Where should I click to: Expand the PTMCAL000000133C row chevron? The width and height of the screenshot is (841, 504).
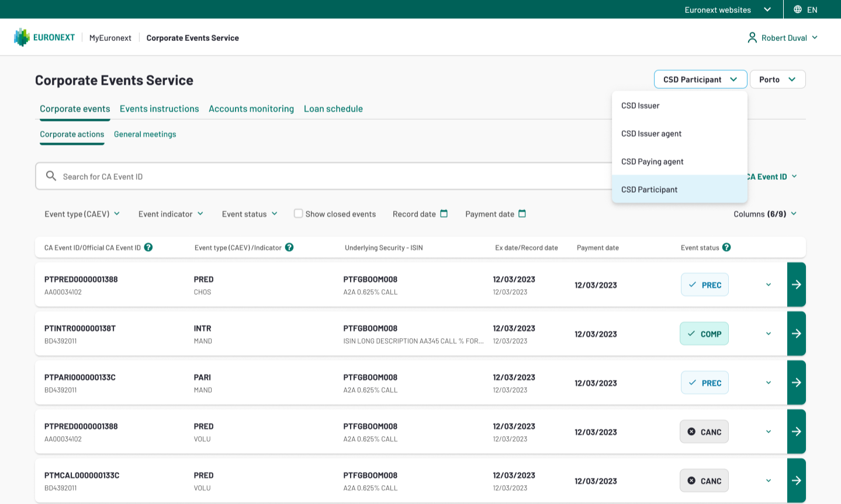[x=769, y=481]
